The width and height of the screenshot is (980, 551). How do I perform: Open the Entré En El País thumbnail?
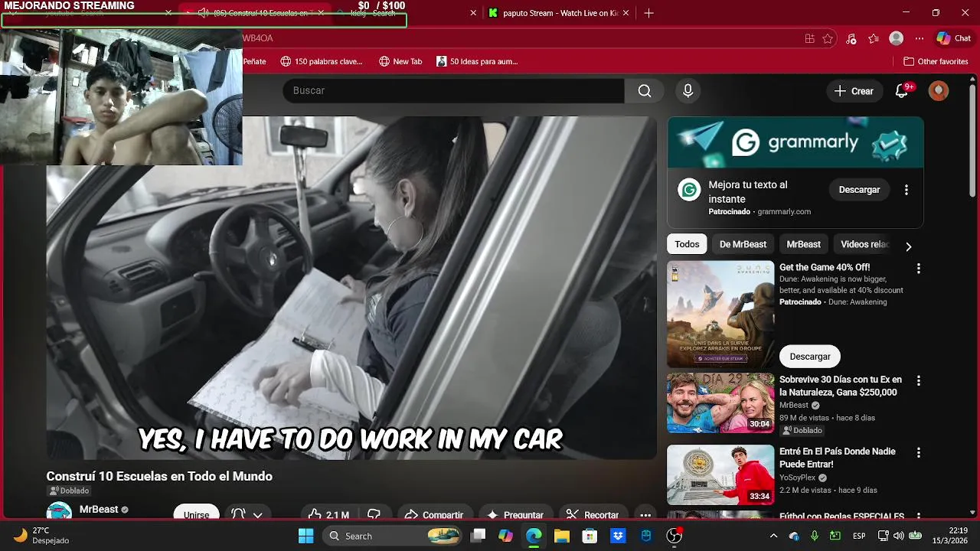[x=720, y=475]
